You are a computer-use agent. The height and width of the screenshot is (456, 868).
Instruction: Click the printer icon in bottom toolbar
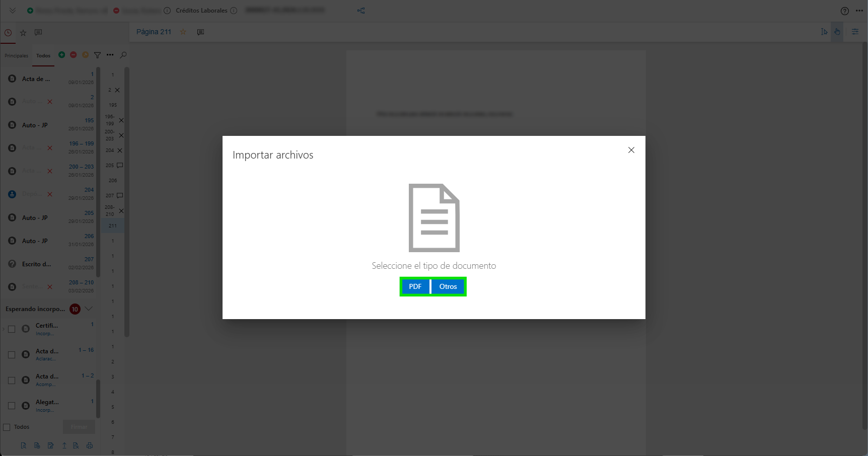(90, 445)
